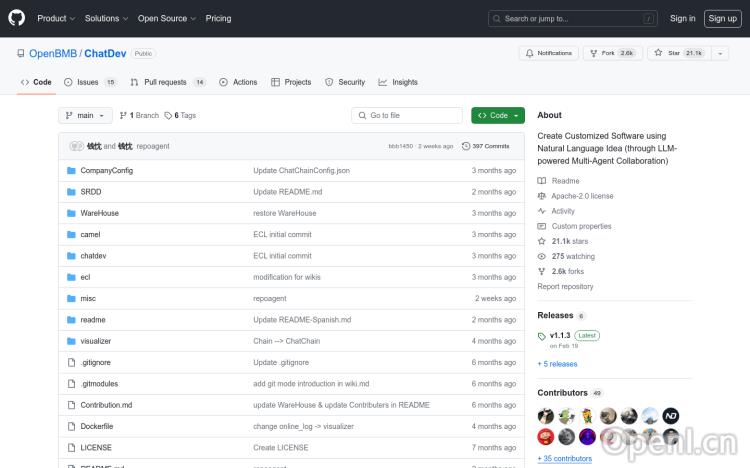Open the Tags list icon
The width and height of the screenshot is (750, 468).
(169, 116)
